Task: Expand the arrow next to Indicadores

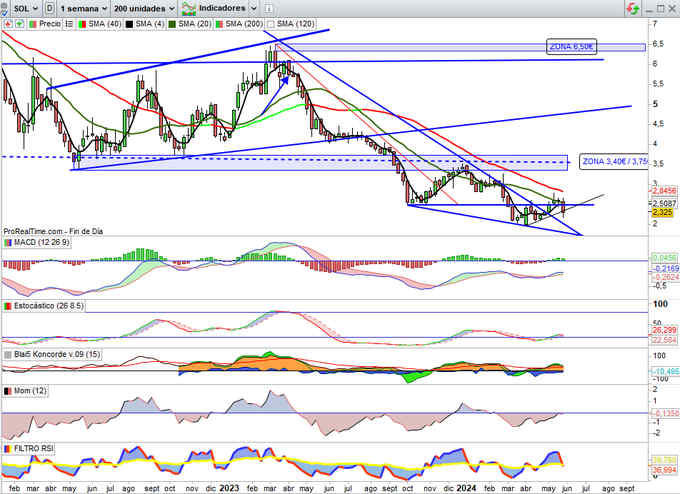Action: tap(254, 8)
